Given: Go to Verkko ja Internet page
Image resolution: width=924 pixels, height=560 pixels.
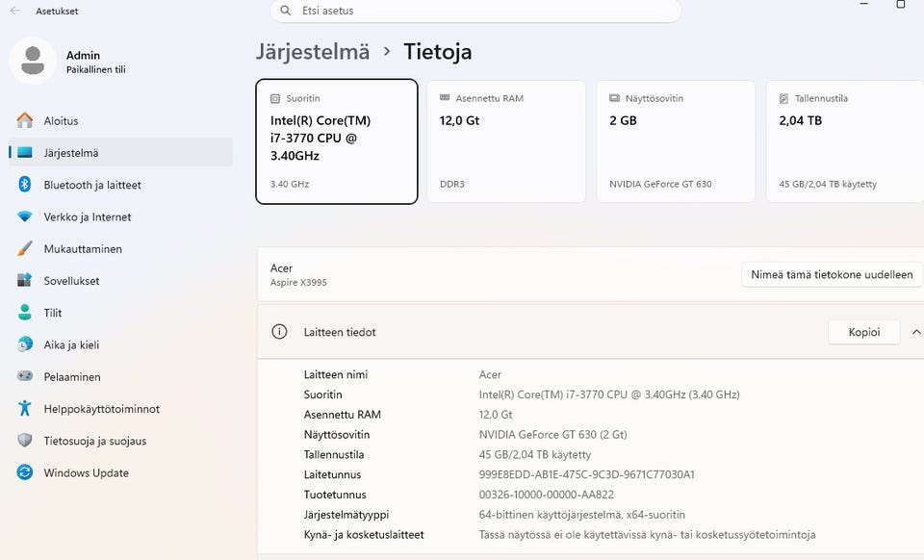Looking at the screenshot, I should click(121, 216).
